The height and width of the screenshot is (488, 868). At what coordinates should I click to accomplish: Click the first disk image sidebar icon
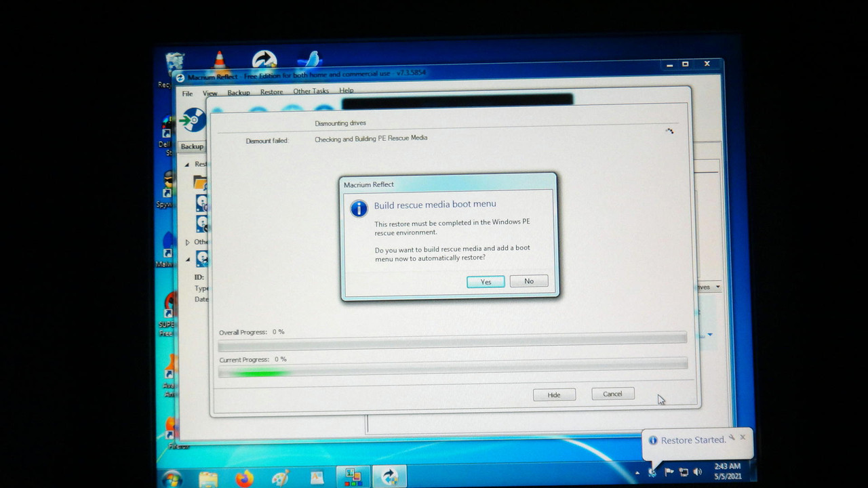[x=201, y=203]
